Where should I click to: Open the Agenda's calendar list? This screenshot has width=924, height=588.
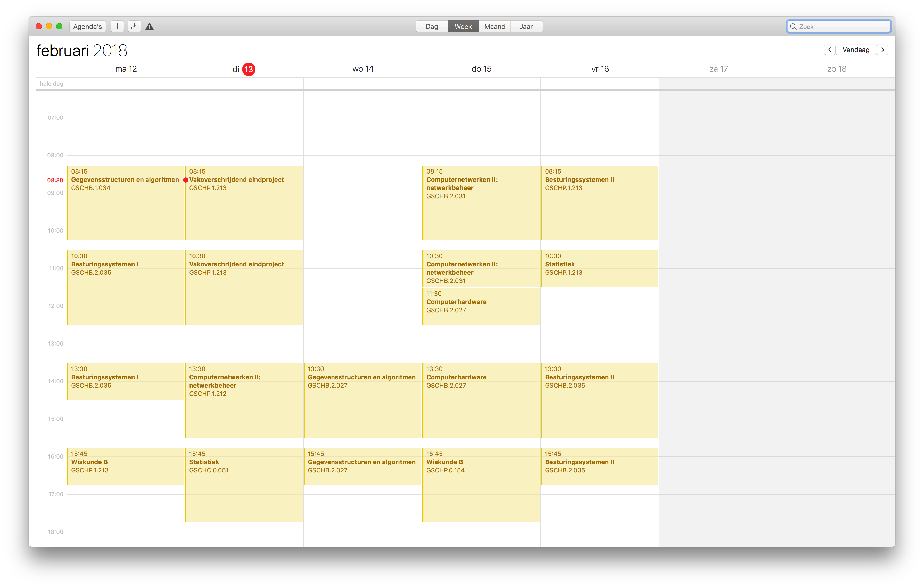coord(87,27)
